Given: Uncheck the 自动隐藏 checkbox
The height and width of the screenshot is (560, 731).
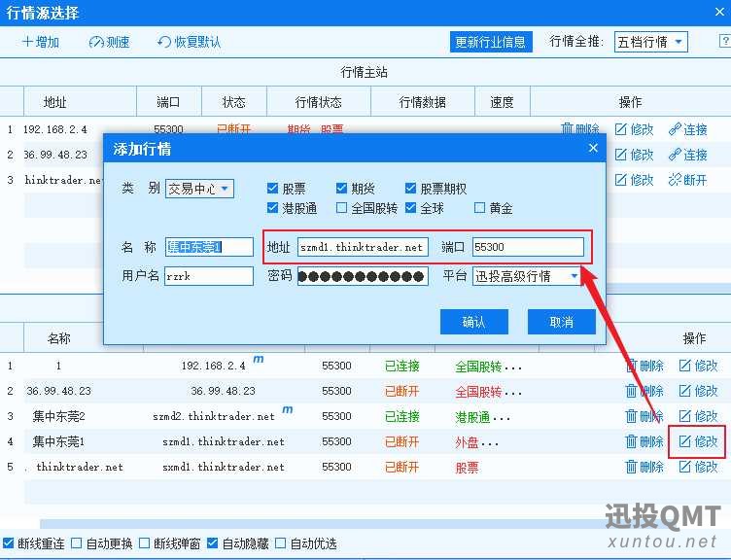Looking at the screenshot, I should [212, 542].
